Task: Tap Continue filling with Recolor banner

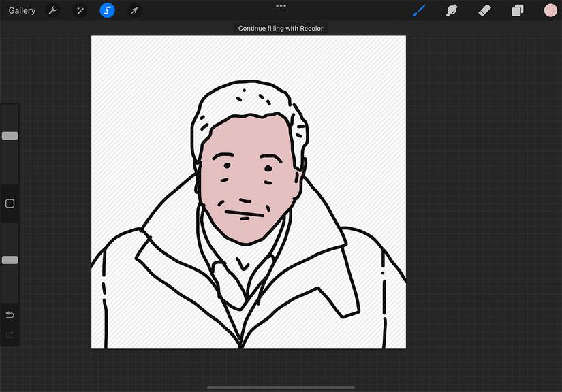Action: pos(281,28)
